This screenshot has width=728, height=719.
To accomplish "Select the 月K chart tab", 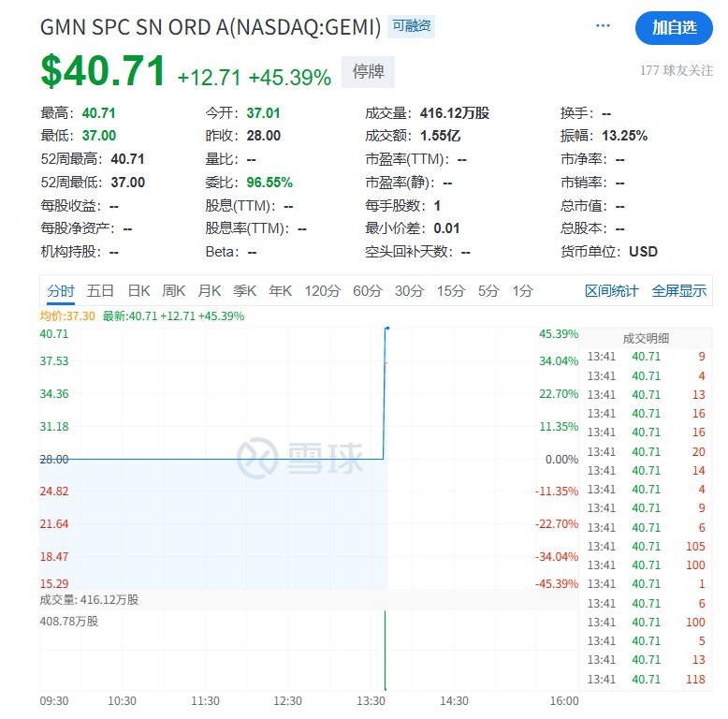I will click(210, 291).
